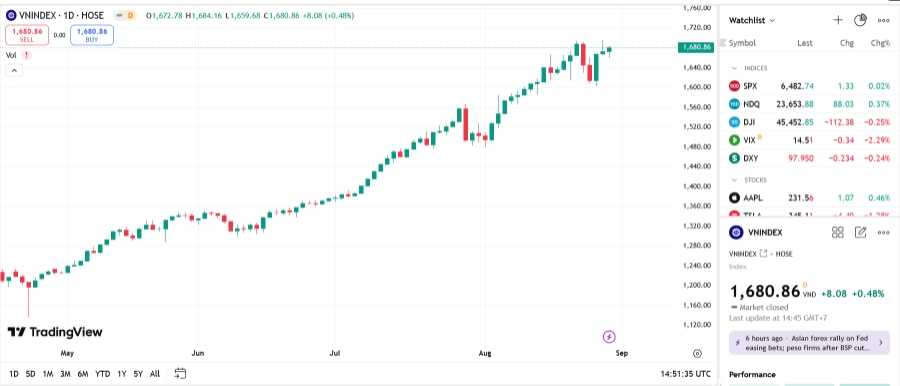Switch the chart range to YTD
This screenshot has width=900, height=386.
coord(103,374)
